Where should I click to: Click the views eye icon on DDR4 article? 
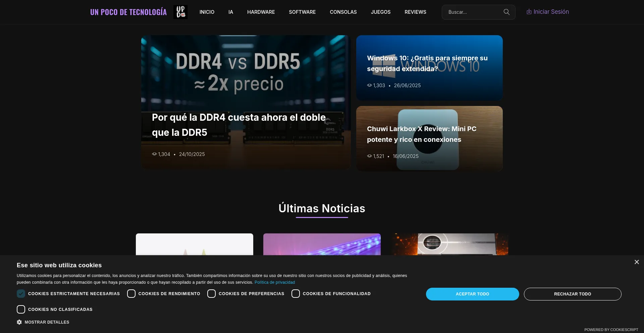[x=154, y=154]
